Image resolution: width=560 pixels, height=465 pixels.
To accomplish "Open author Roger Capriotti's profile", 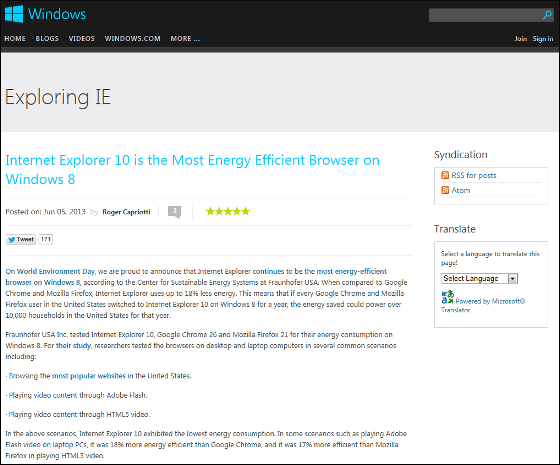I will 126,212.
